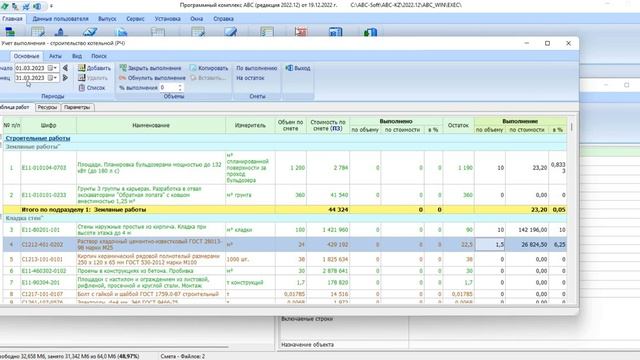This screenshot has height=360, width=640.
Task: Switch to the Вид tab
Action: (x=77, y=56)
